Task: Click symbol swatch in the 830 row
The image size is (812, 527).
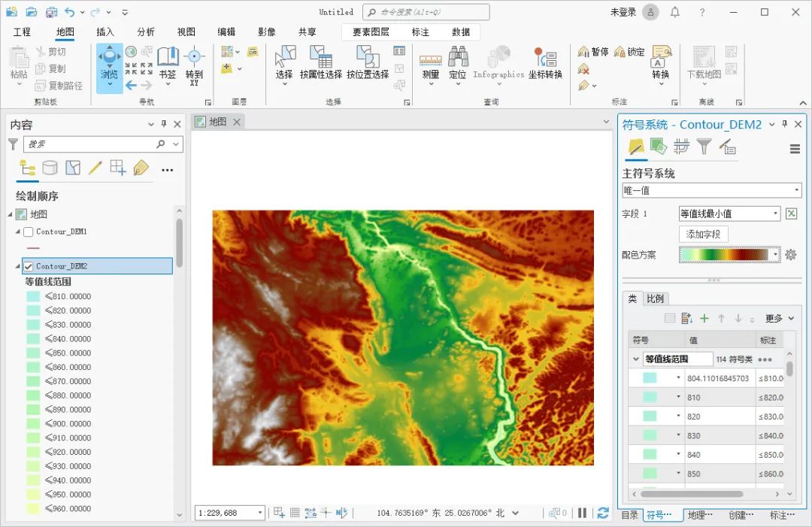Action: 650,435
